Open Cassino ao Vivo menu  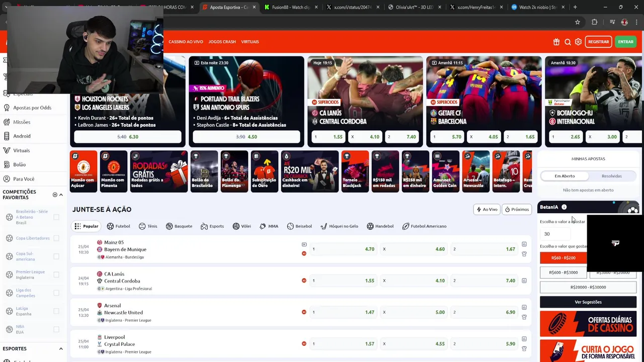click(186, 42)
